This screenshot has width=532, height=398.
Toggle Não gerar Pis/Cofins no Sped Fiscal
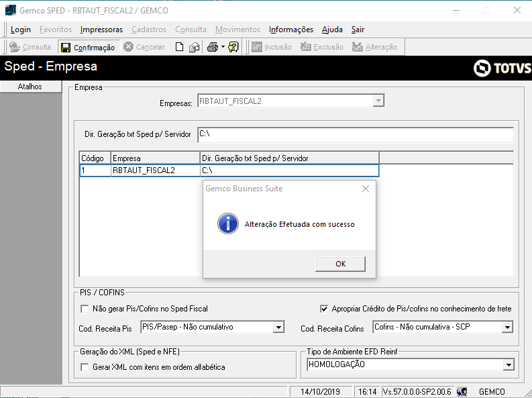85,309
